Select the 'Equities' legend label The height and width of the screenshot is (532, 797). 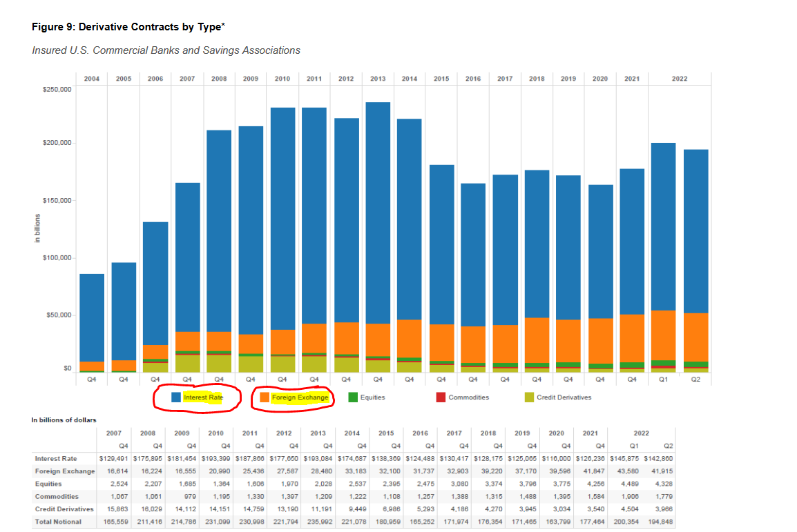[x=372, y=397]
